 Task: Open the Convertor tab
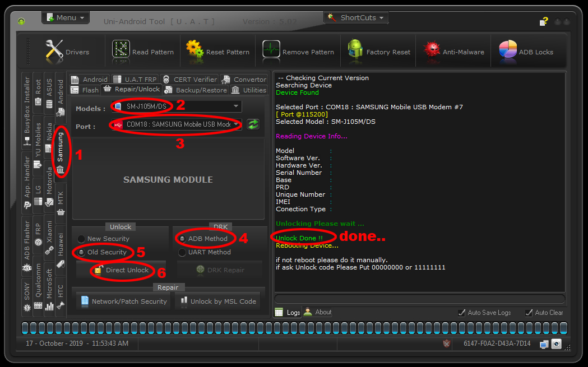244,80
